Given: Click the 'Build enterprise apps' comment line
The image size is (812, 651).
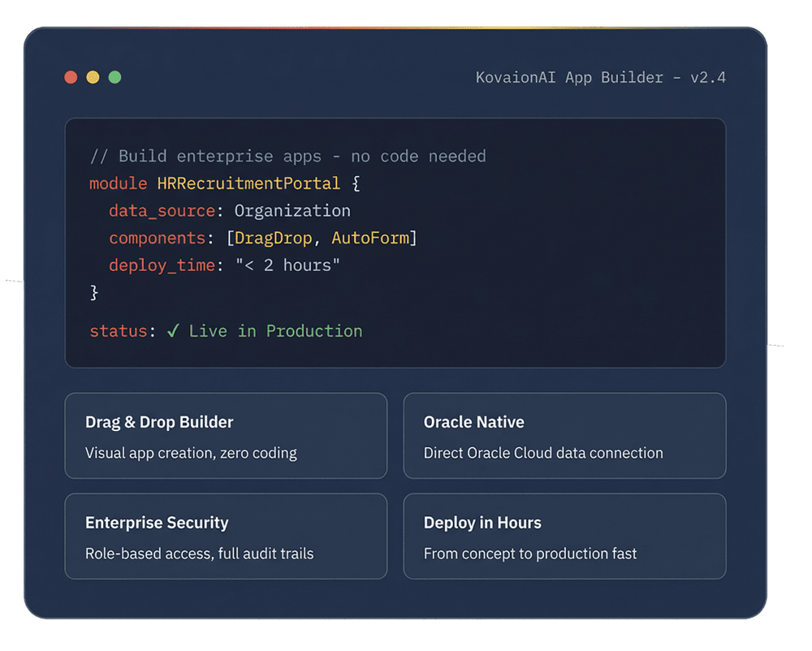Looking at the screenshot, I should click(287, 156).
